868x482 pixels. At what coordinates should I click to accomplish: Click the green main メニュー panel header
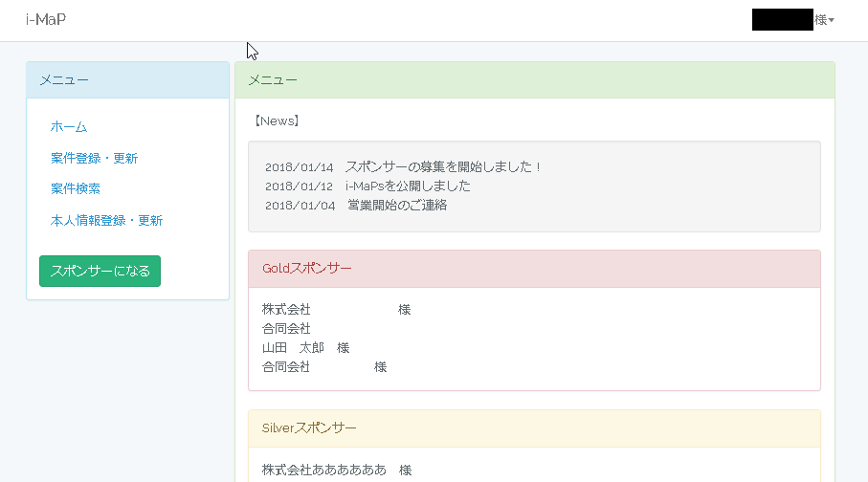pos(534,80)
